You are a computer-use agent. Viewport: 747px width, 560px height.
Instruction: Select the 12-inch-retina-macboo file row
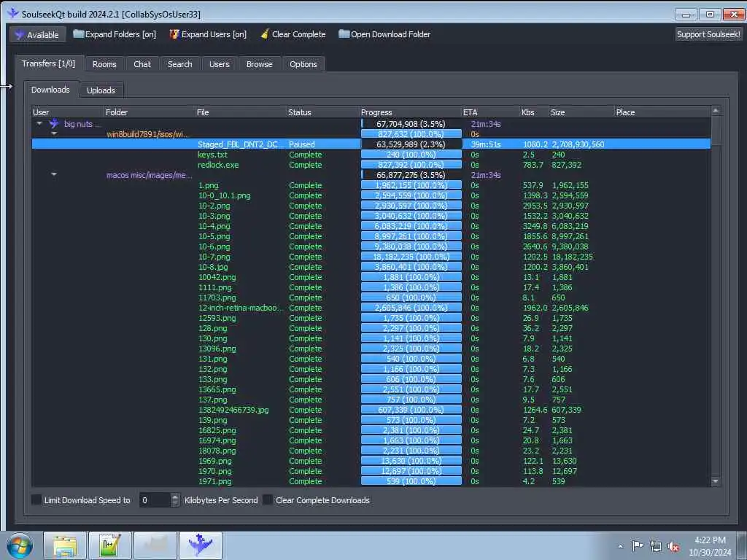pos(371,308)
